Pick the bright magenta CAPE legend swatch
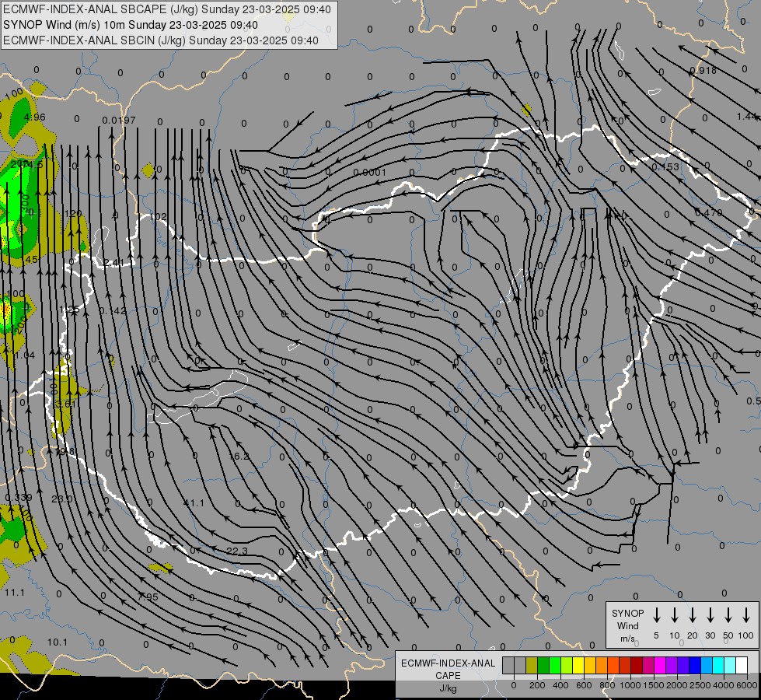The image size is (761, 700). (x=660, y=665)
